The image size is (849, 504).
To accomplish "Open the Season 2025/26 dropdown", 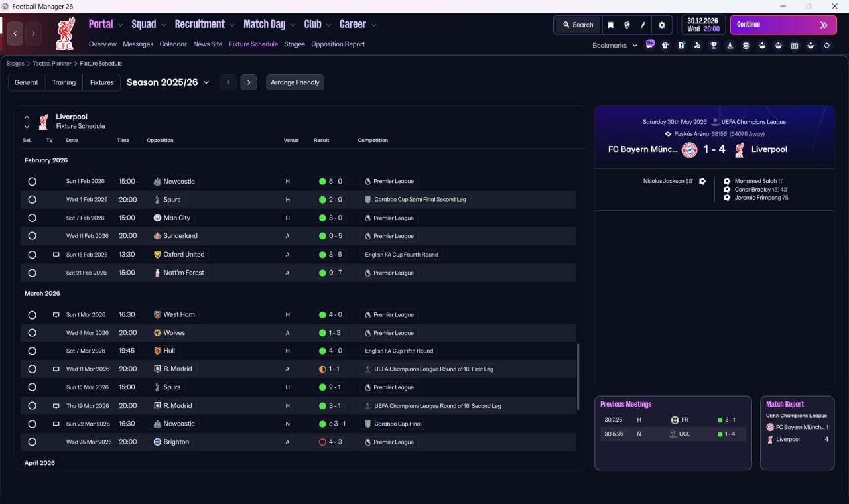I will pyautogui.click(x=168, y=82).
